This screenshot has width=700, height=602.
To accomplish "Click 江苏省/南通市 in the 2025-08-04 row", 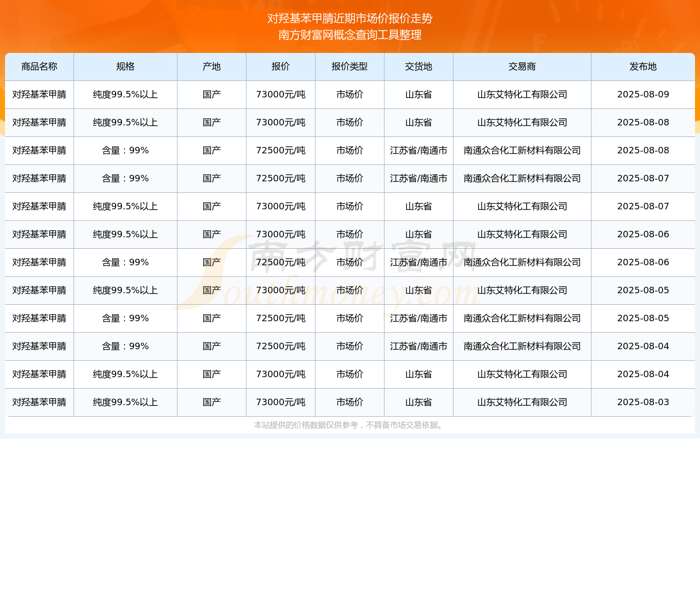I will pyautogui.click(x=419, y=346).
